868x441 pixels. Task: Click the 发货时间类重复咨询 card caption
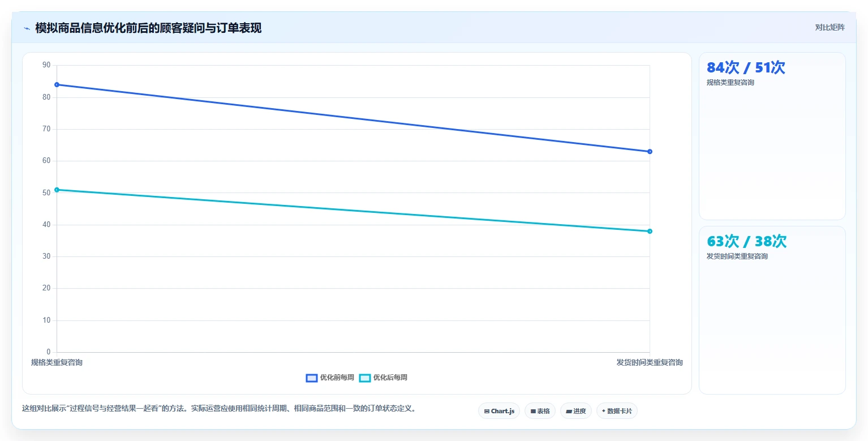[737, 256]
